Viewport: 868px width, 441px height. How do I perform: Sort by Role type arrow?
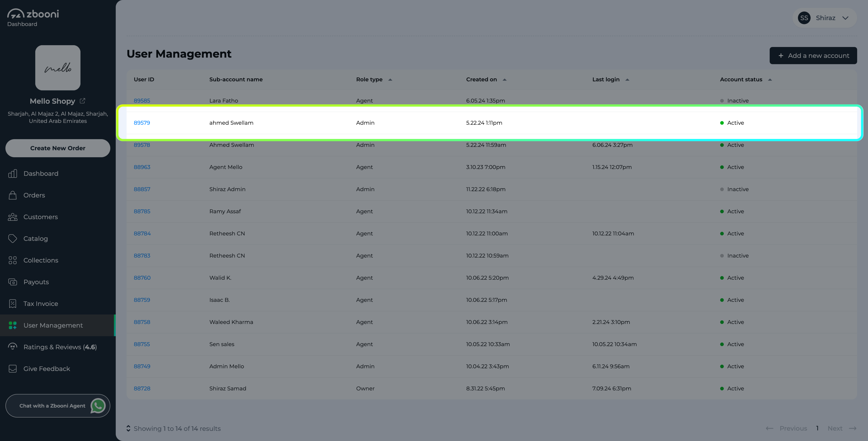[x=390, y=80]
